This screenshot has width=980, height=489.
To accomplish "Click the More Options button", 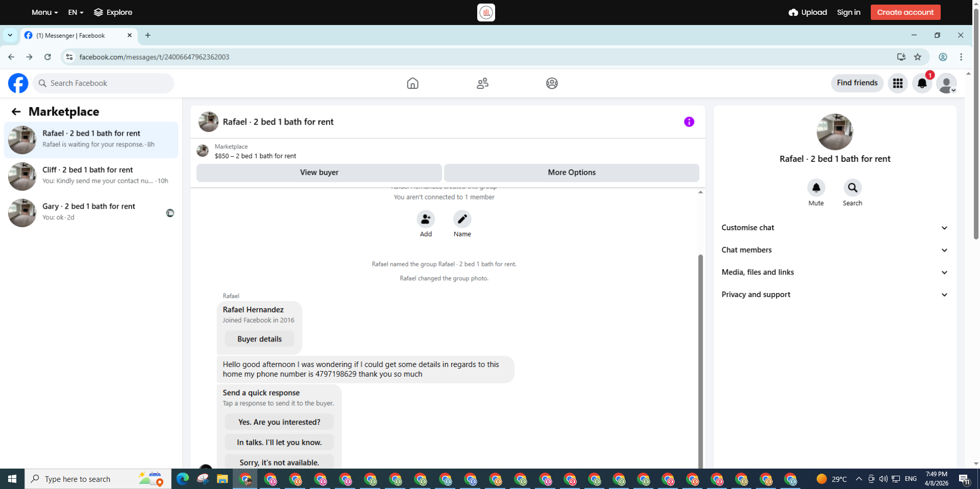I will (x=572, y=173).
